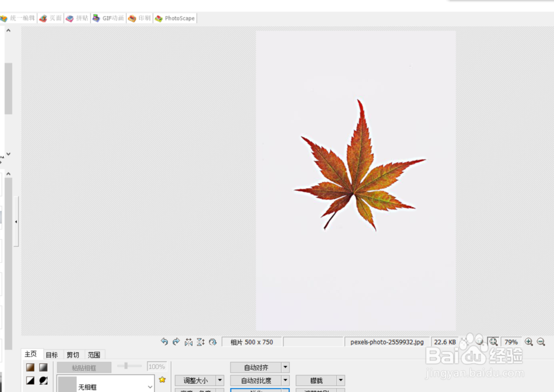Click the 调整大小 resize button
Viewport: 554px width, 392px height.
(x=196, y=380)
